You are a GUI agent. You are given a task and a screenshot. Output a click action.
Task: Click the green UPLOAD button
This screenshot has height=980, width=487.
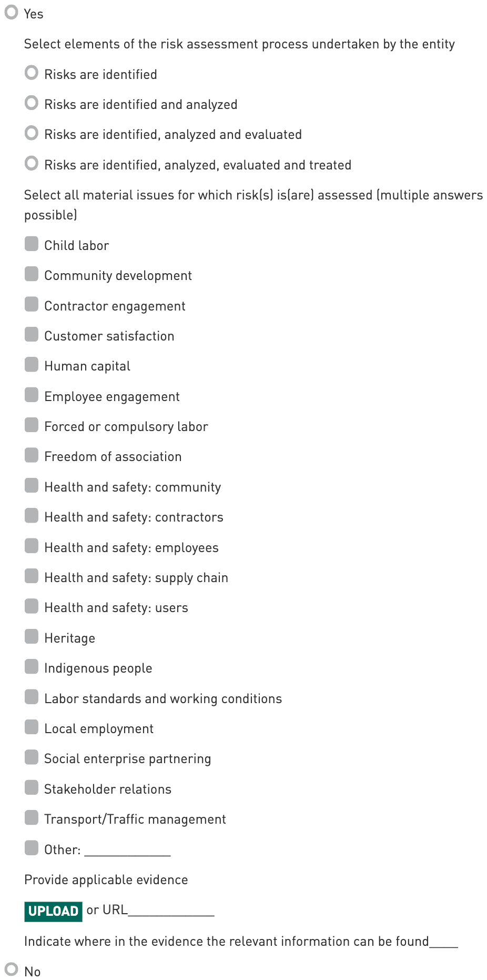pos(53,911)
